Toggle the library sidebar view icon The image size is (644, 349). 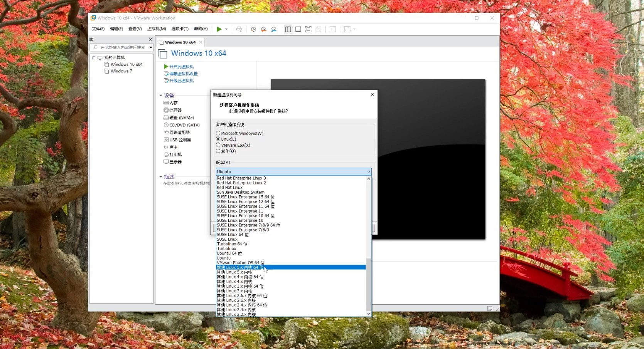(288, 29)
